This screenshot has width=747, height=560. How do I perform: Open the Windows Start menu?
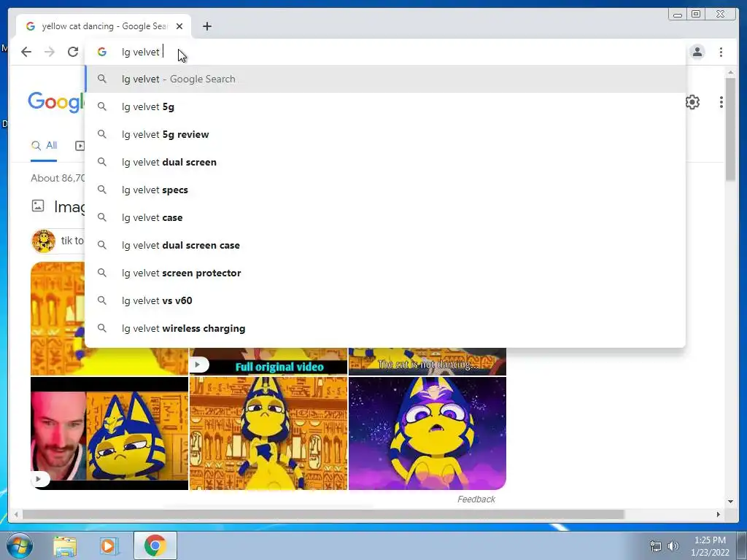[20, 545]
